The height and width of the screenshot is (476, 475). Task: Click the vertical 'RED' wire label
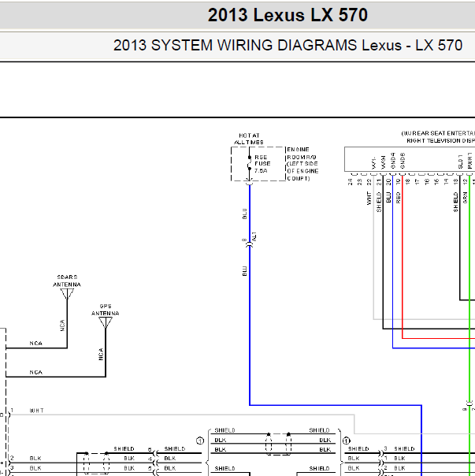point(398,198)
